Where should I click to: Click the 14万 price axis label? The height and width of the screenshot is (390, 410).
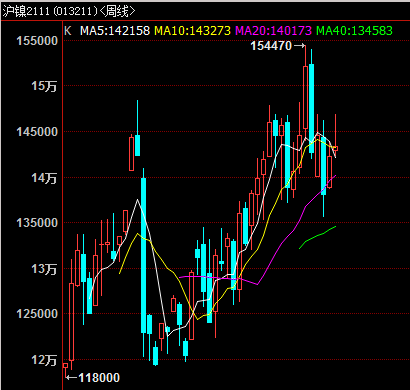point(44,178)
